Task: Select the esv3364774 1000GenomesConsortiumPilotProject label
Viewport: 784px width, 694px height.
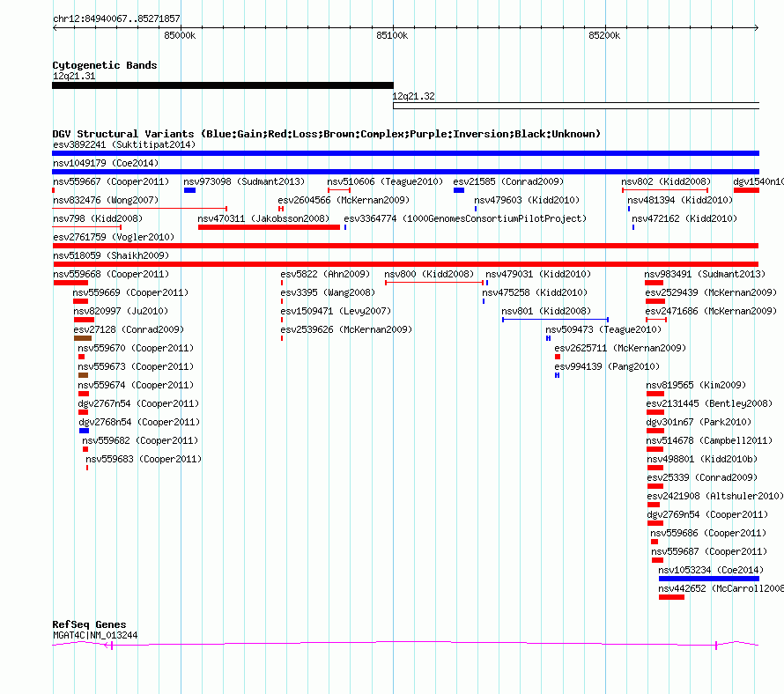Action: pos(465,218)
